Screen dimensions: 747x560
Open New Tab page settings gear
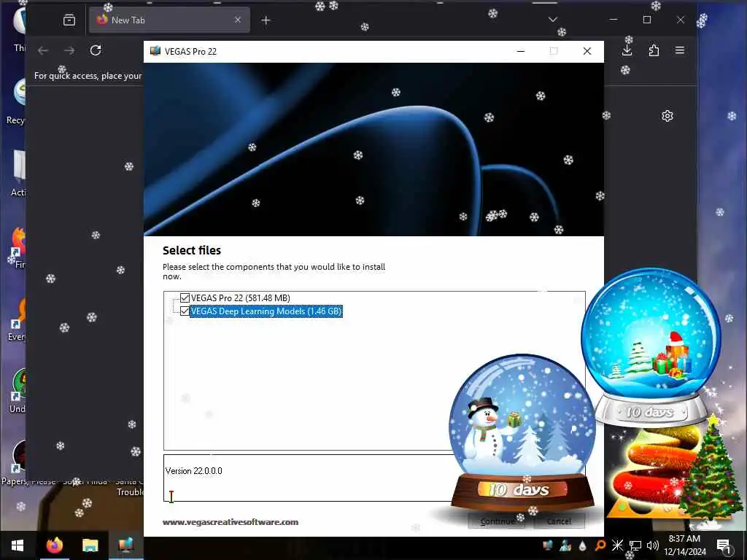coord(667,116)
